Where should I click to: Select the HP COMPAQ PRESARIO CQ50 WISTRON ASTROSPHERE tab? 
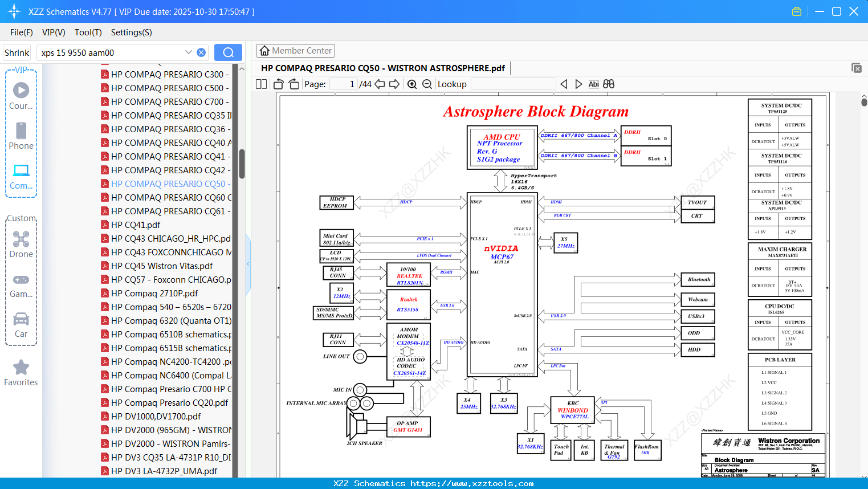click(x=383, y=68)
